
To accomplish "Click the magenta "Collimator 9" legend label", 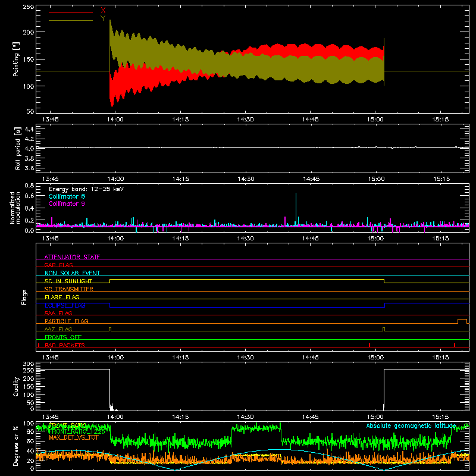I will click(x=67, y=203).
